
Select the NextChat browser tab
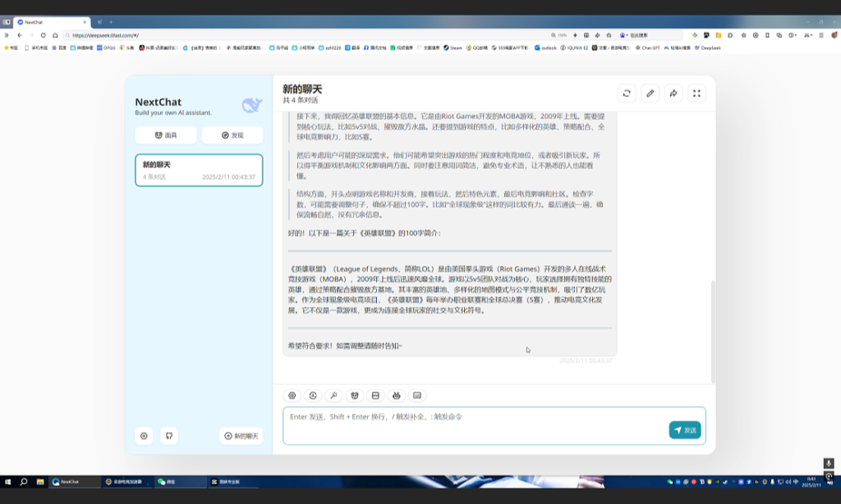(52, 22)
